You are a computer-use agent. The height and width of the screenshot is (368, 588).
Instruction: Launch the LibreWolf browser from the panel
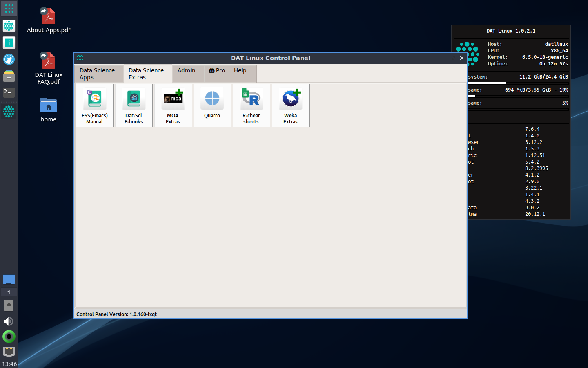tap(9, 59)
